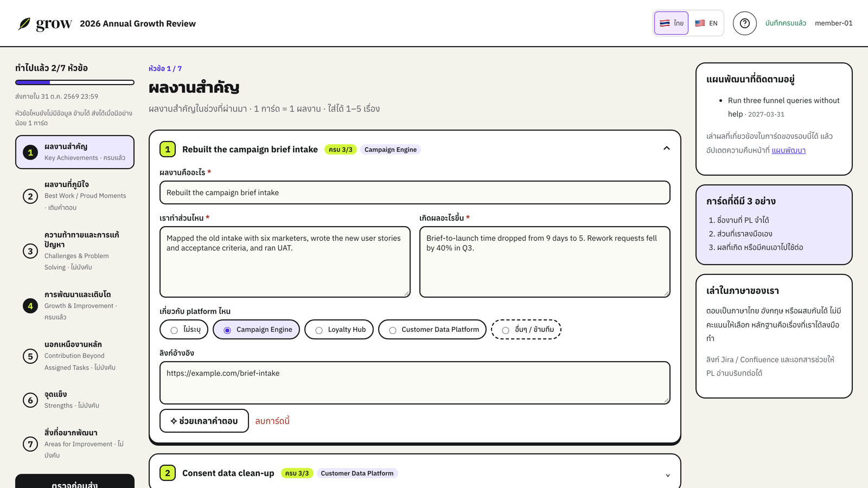Viewport: 868px width, 488px height.
Task: Click the Customer Data Platform tag on card 2
Action: point(357,473)
